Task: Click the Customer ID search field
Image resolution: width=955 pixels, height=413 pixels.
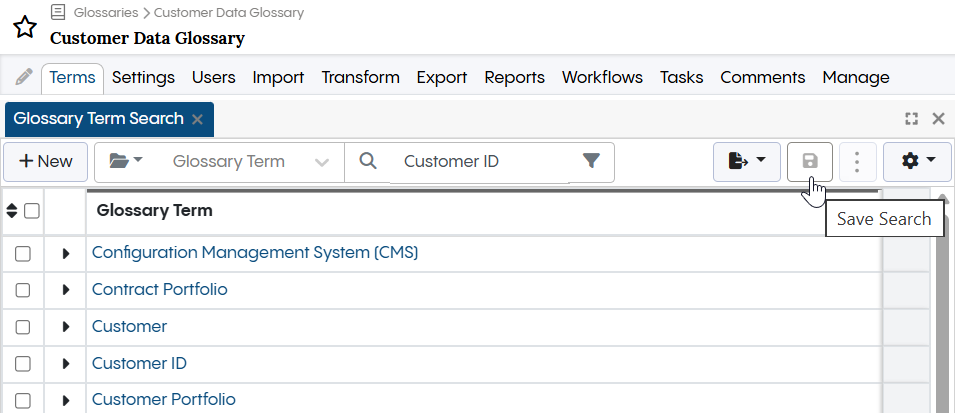Action: (480, 161)
